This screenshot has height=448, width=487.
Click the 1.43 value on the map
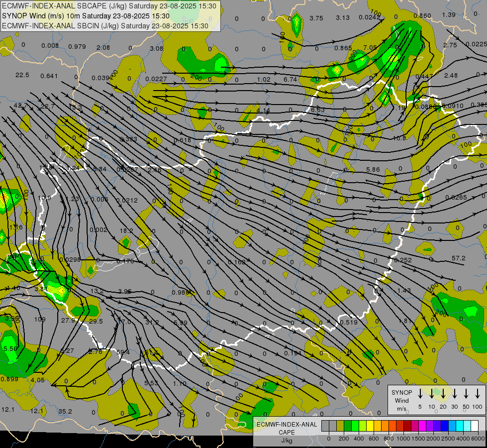coord(404,290)
